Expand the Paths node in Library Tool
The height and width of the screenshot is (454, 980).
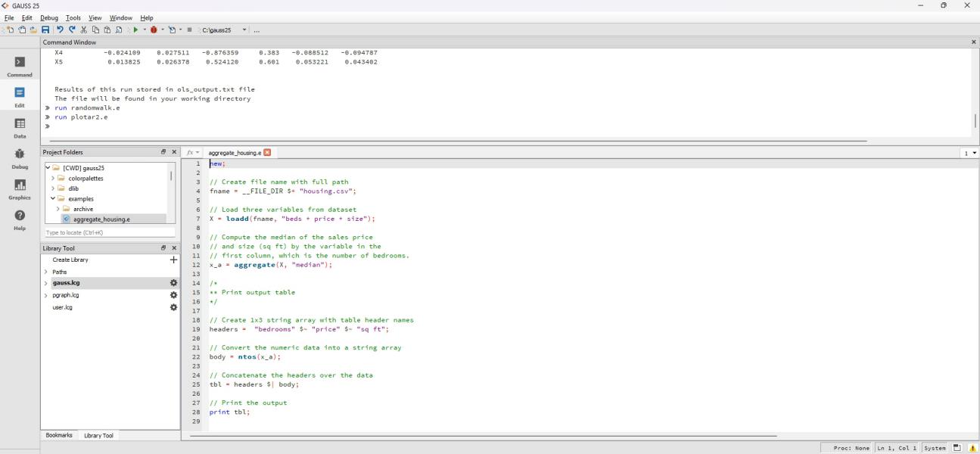pyautogui.click(x=45, y=272)
